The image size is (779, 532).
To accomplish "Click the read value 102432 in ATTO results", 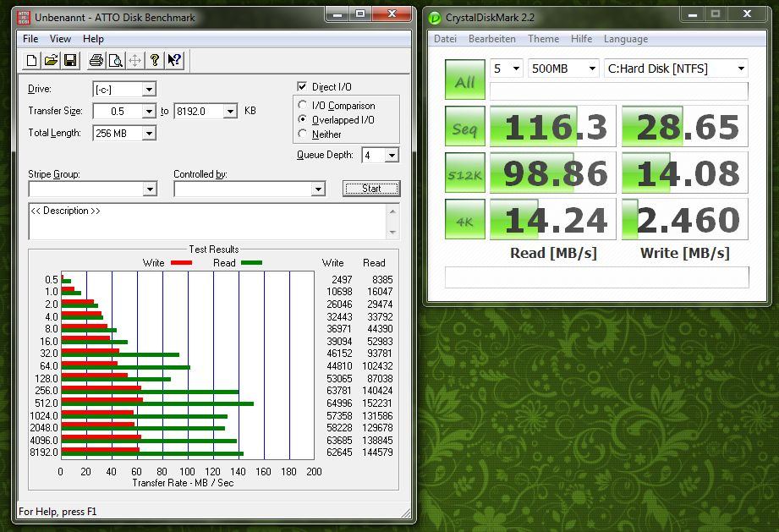I will click(x=377, y=365).
